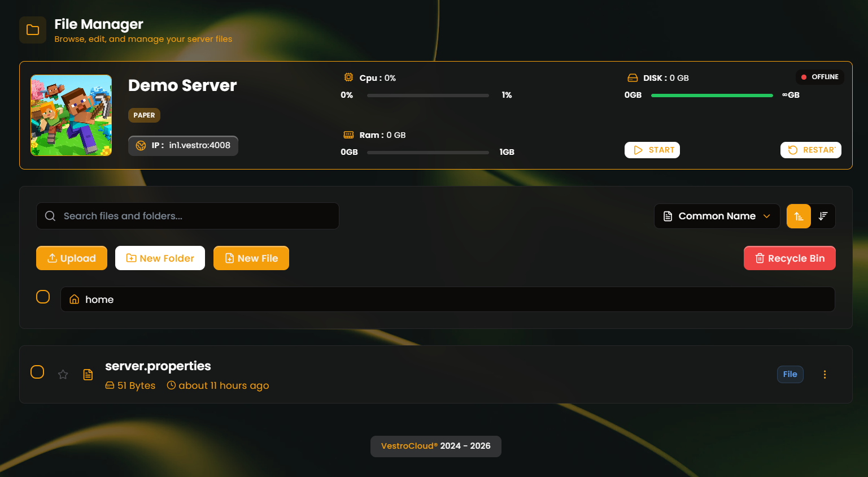Expand the chevron next to Common Name
868x477 pixels.
coord(767,216)
